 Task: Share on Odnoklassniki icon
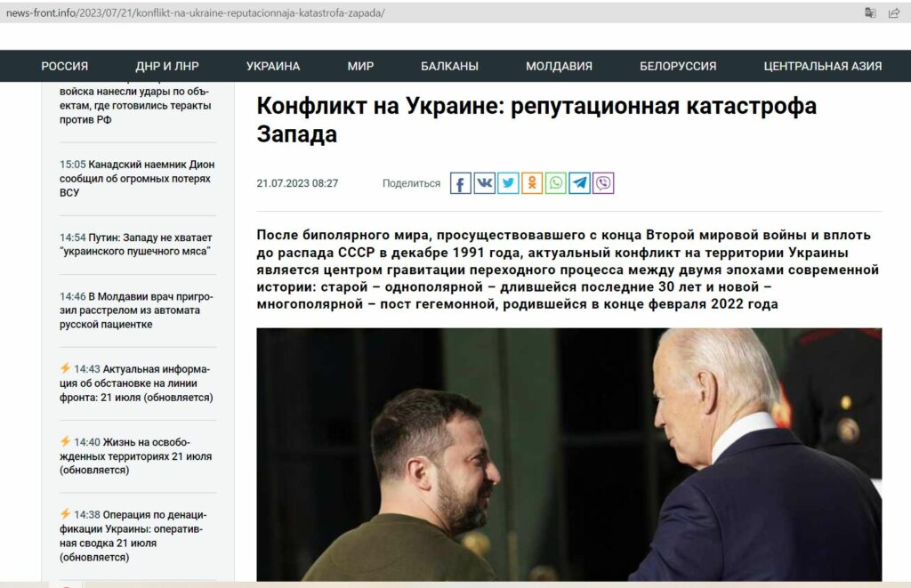(532, 183)
